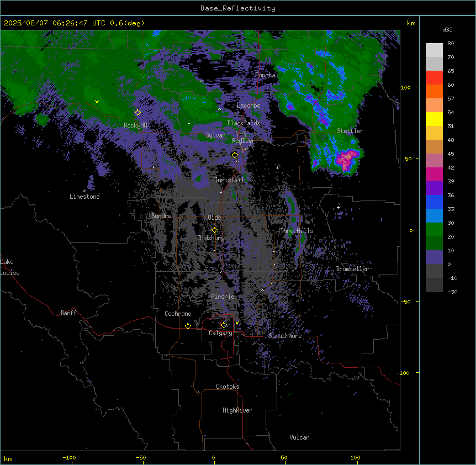Click the yellow diamond marker near RedDeer

point(235,155)
